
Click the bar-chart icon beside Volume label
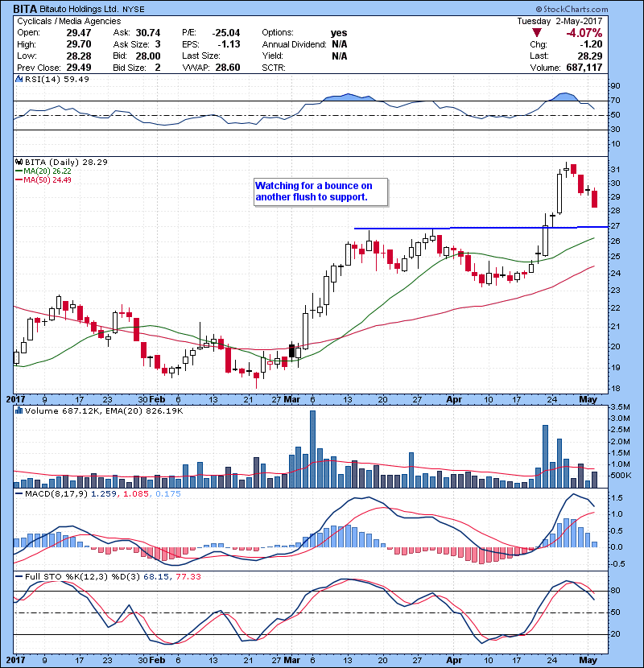(x=19, y=410)
